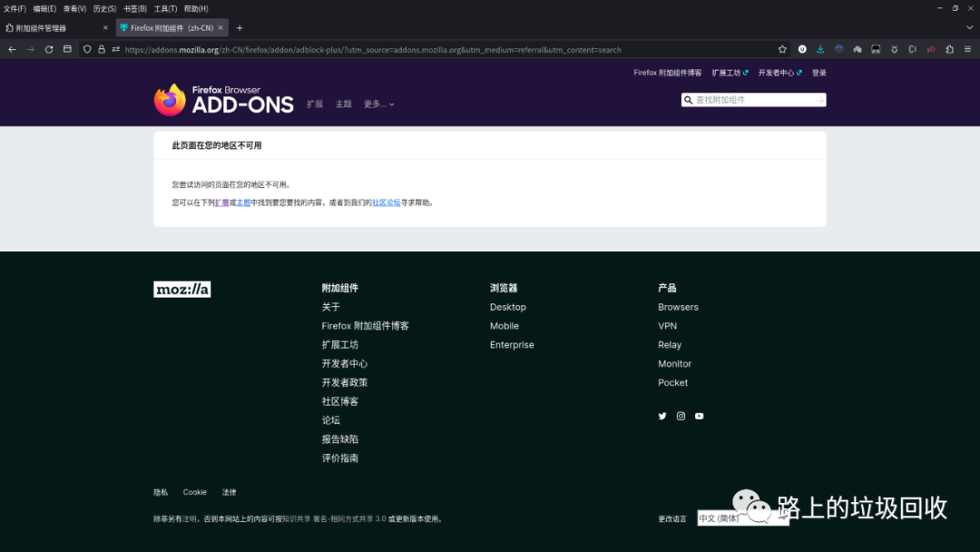Go back using the back arrow
Screen dimensions: 980x552
(x=13, y=49)
